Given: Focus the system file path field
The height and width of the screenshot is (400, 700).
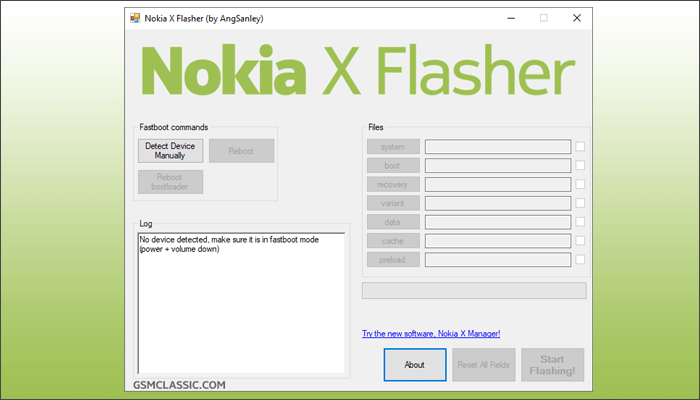Looking at the screenshot, I should (x=498, y=146).
